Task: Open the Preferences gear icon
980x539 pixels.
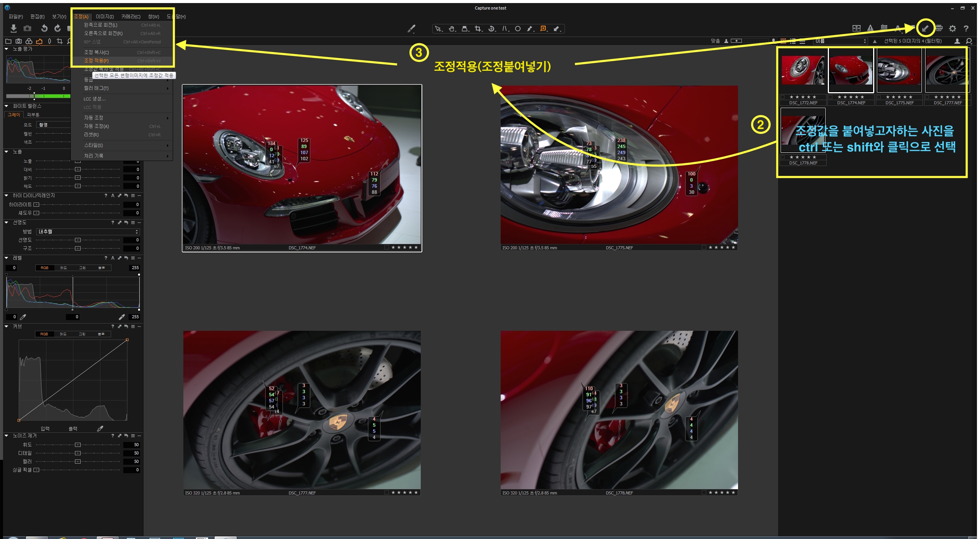Action: pos(953,28)
